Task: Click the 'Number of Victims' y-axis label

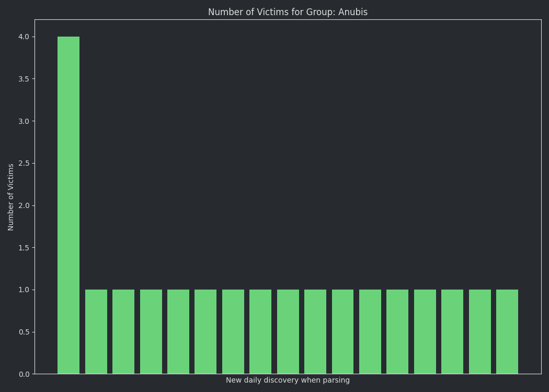Action: pos(11,197)
